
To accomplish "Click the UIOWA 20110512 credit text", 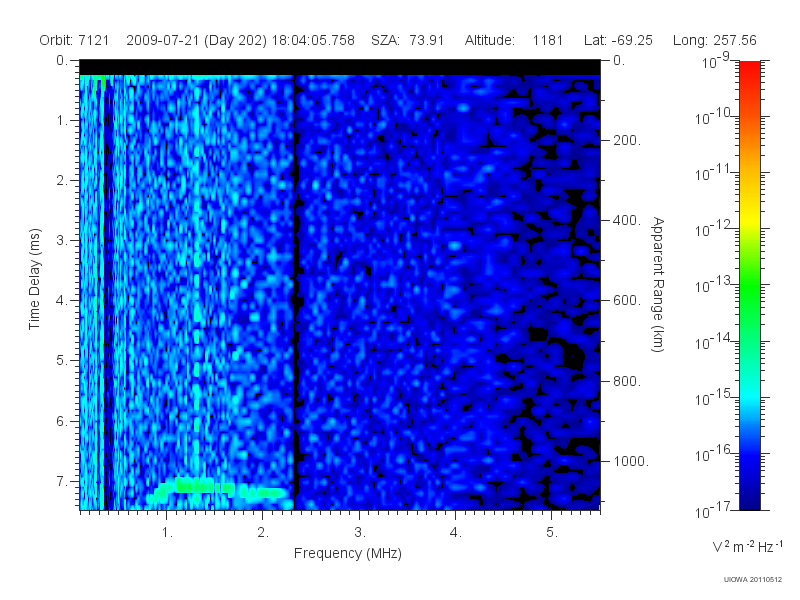I will coord(753,579).
